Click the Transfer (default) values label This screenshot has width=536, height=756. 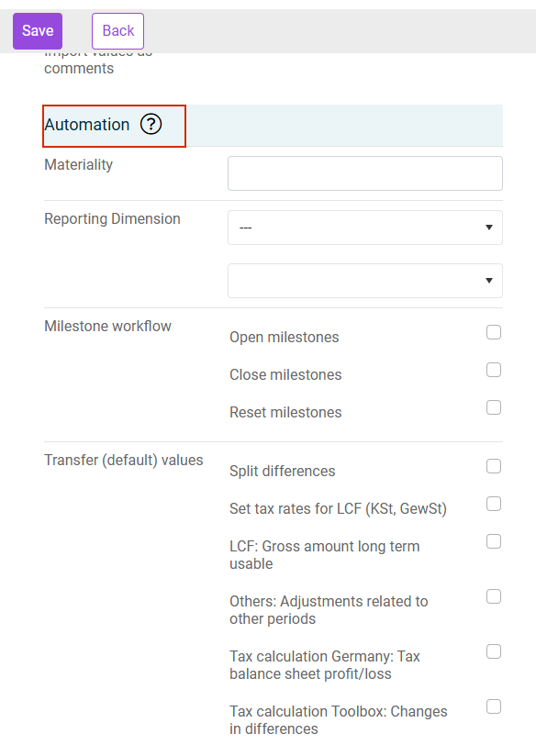point(124,460)
